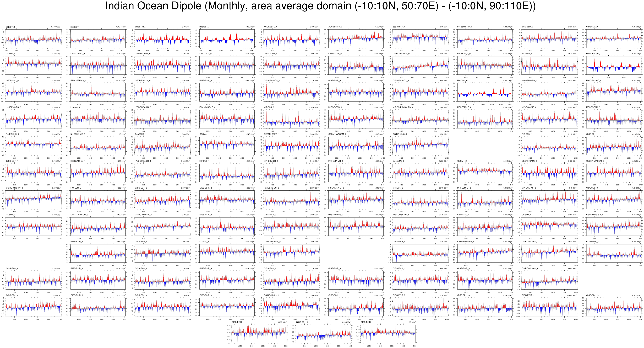
Task: Click the EC-EARTH_7 plot
Action: coord(614,253)
